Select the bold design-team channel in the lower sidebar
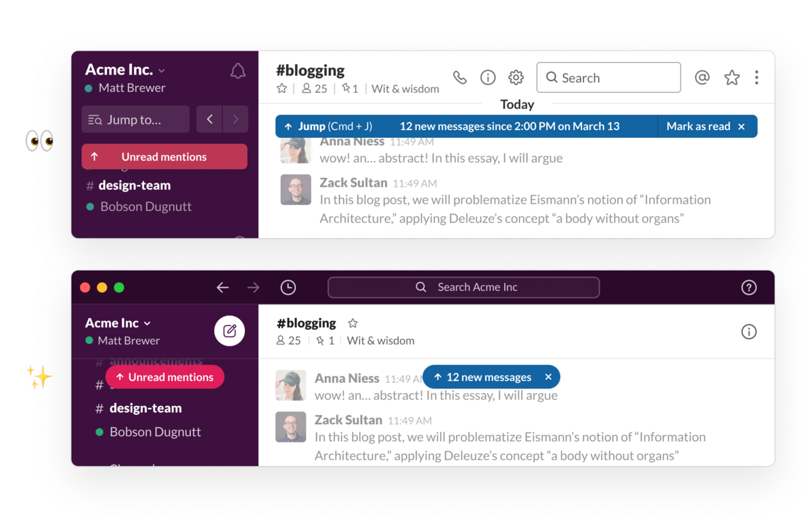Viewport: 812px width, 529px height. (145, 408)
